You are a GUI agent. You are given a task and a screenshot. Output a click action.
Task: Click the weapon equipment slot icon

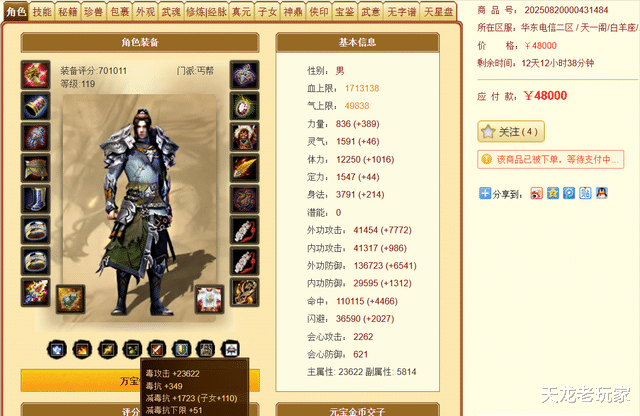click(36, 75)
